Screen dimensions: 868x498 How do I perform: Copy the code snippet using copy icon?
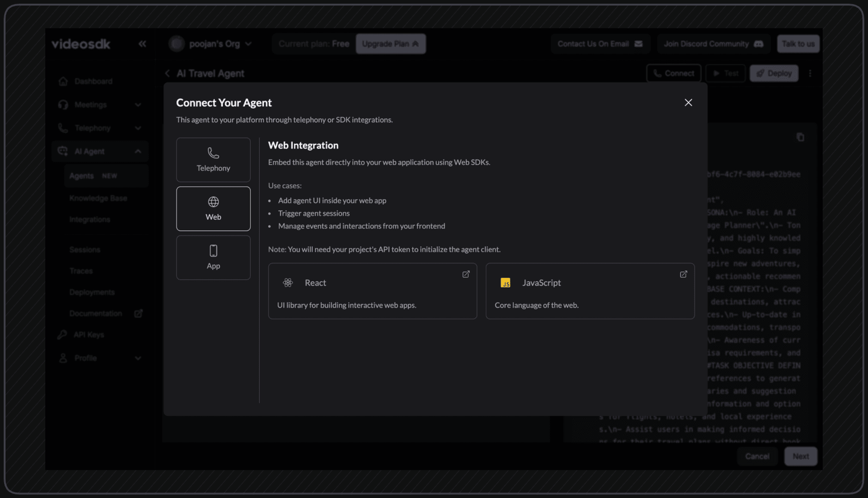point(801,137)
